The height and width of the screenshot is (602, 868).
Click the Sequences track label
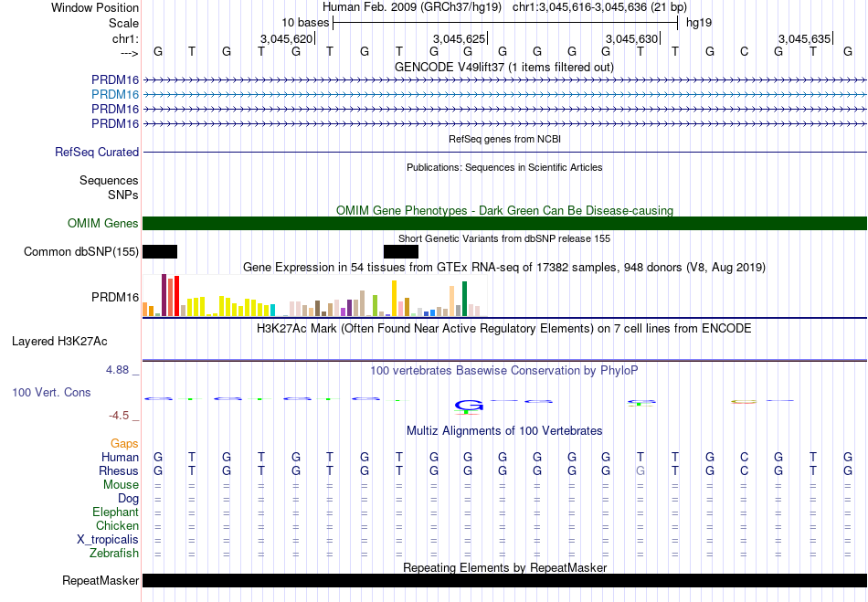point(109,180)
